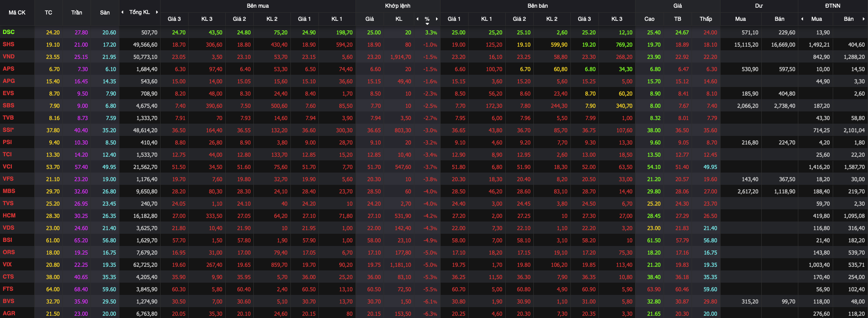Click right arrow beside Tổng KL header

tap(157, 12)
